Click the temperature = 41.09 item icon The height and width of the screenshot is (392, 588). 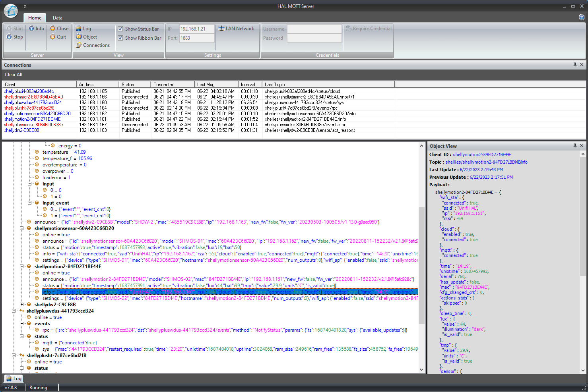[37, 152]
